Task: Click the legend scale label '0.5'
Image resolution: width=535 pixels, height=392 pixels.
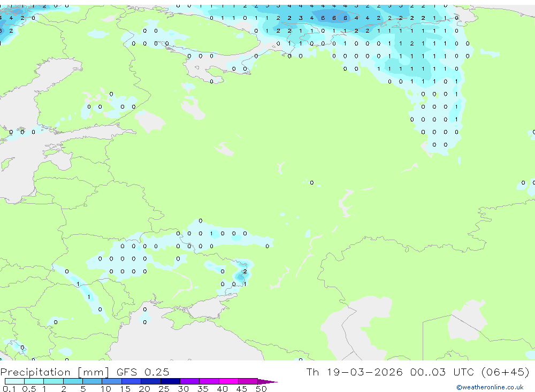Action: click(29, 389)
